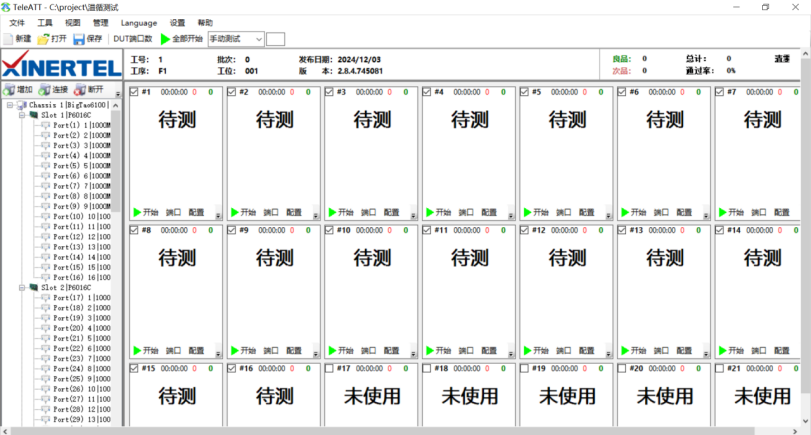
Task: Click 端口 button in panel #9
Action: [x=271, y=351]
